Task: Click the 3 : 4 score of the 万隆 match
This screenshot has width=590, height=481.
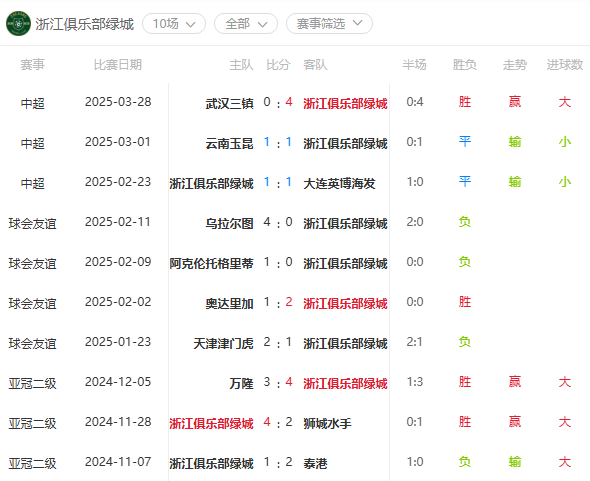Action: pyautogui.click(x=278, y=382)
